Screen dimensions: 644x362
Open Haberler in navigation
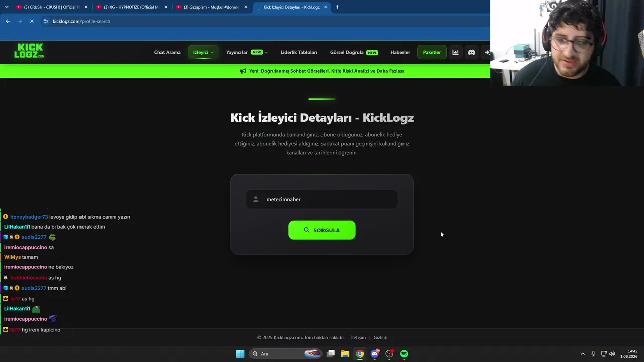tap(400, 52)
